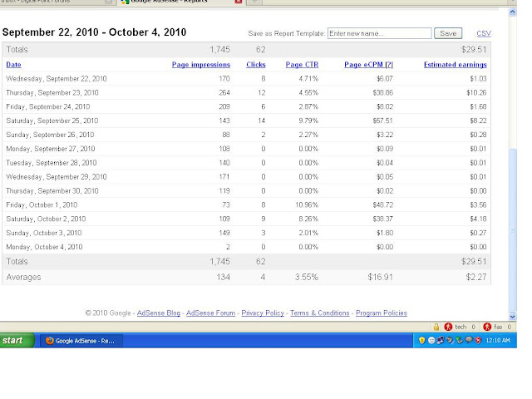Open the Windows Start menu
Viewport: 532px width, 399px height.
[17, 340]
